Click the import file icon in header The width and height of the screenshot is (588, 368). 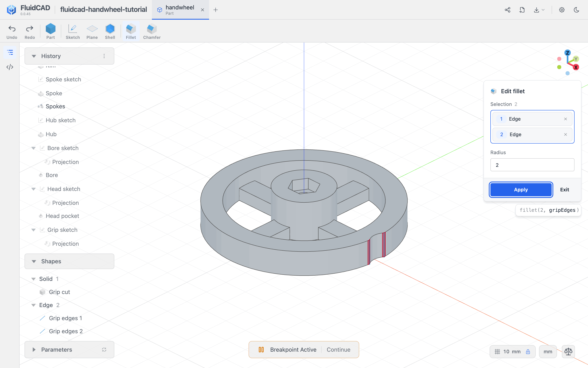(x=522, y=10)
